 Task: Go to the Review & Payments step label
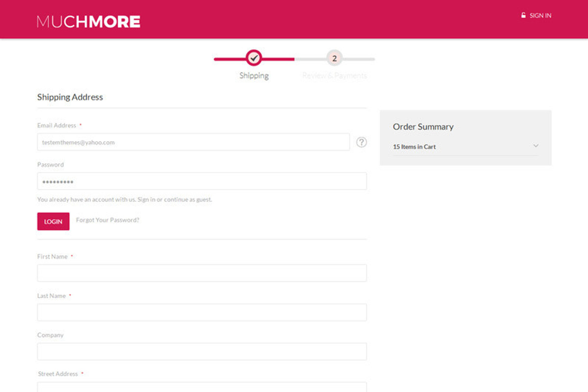pos(334,75)
